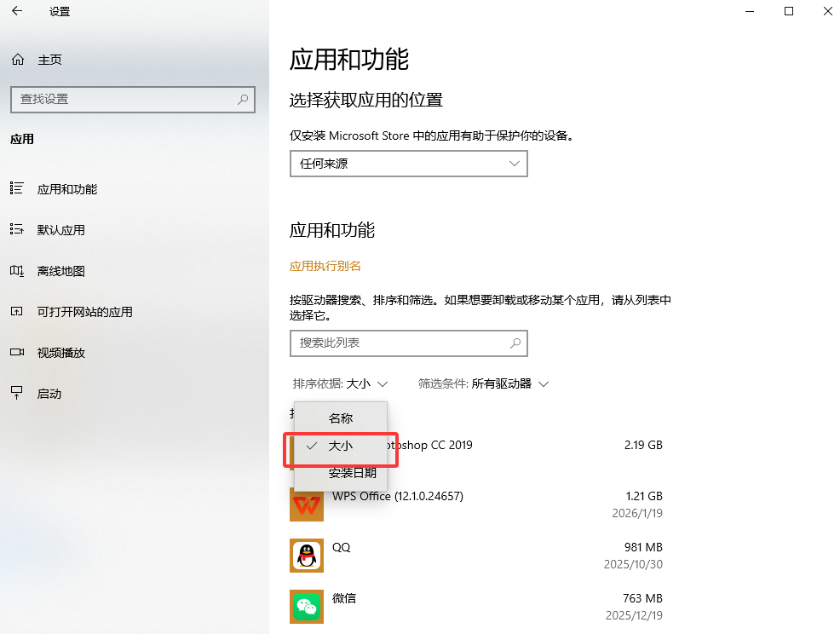Collapse the 排序依据 sort dropdown chevron
The height and width of the screenshot is (634, 840).
click(x=381, y=383)
